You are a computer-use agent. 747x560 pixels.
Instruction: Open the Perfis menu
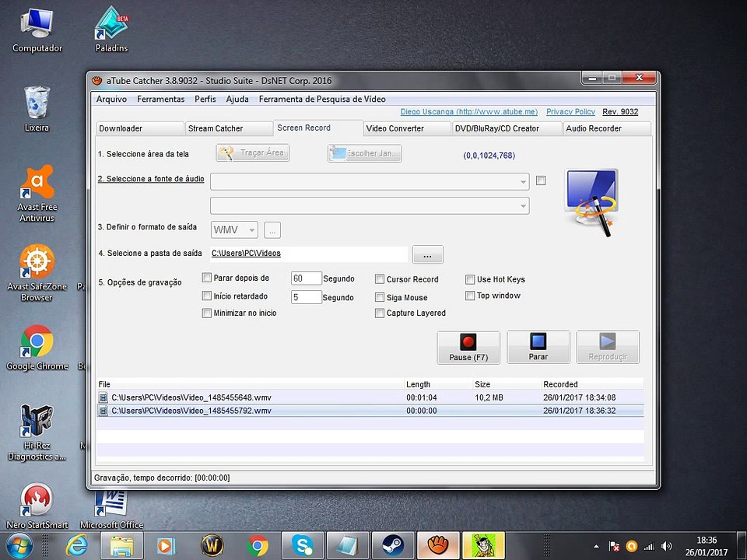205,99
